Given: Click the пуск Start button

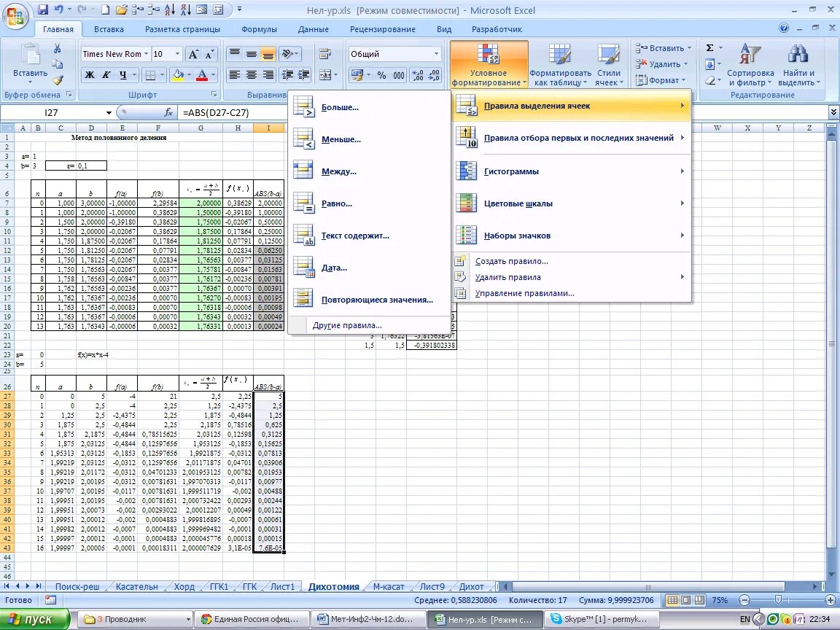Looking at the screenshot, I should tap(35, 619).
